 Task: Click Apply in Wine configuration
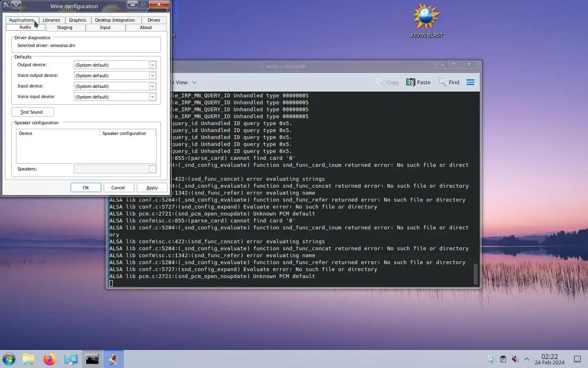pos(152,188)
